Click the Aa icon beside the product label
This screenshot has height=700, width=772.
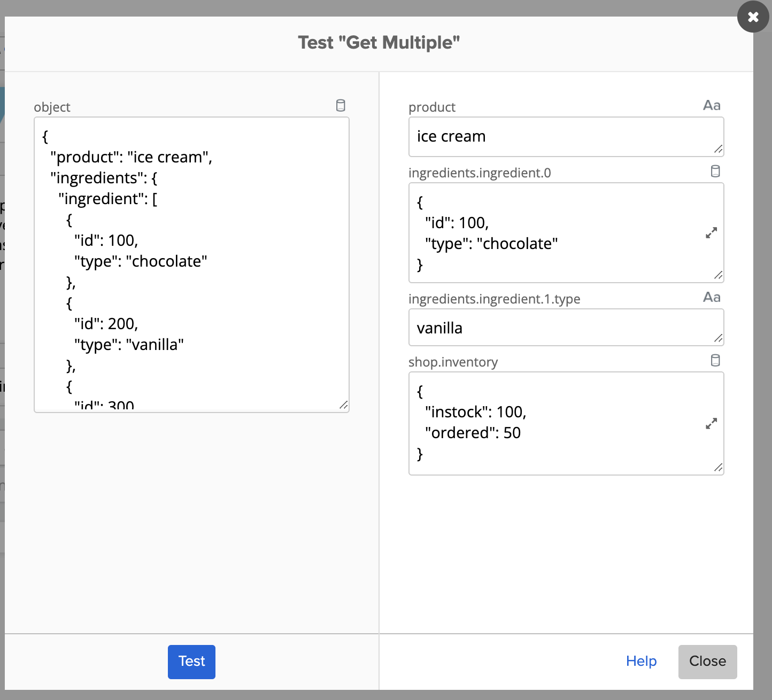coord(712,105)
